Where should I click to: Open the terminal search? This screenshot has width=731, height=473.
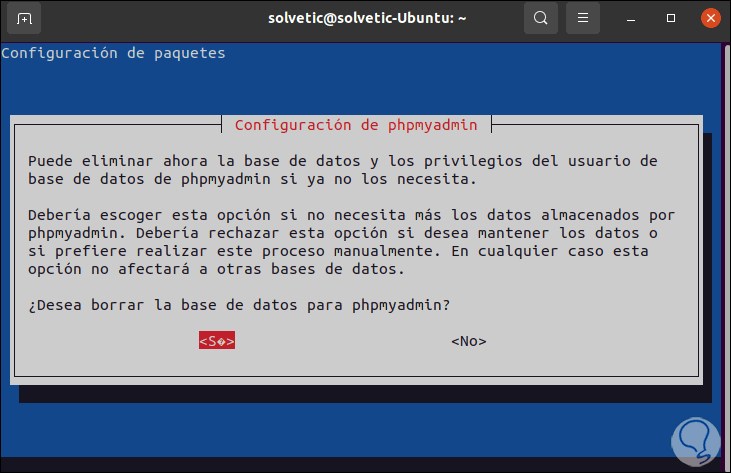[541, 18]
